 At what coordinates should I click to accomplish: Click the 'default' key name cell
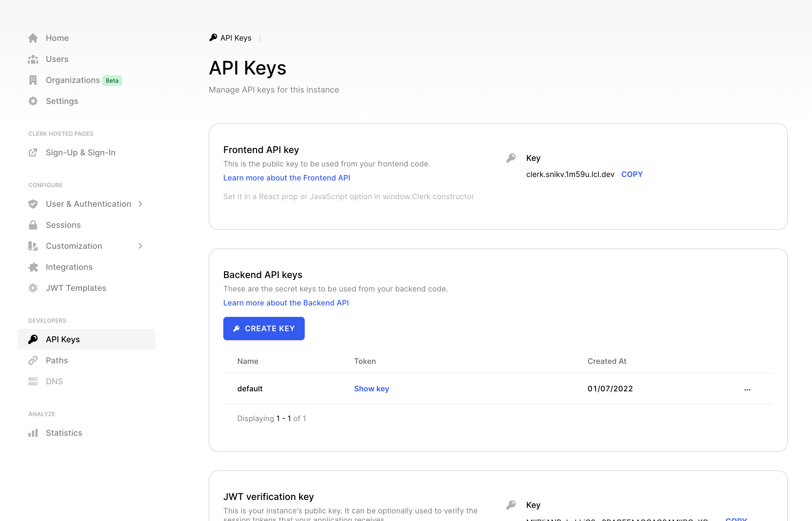[x=250, y=389]
